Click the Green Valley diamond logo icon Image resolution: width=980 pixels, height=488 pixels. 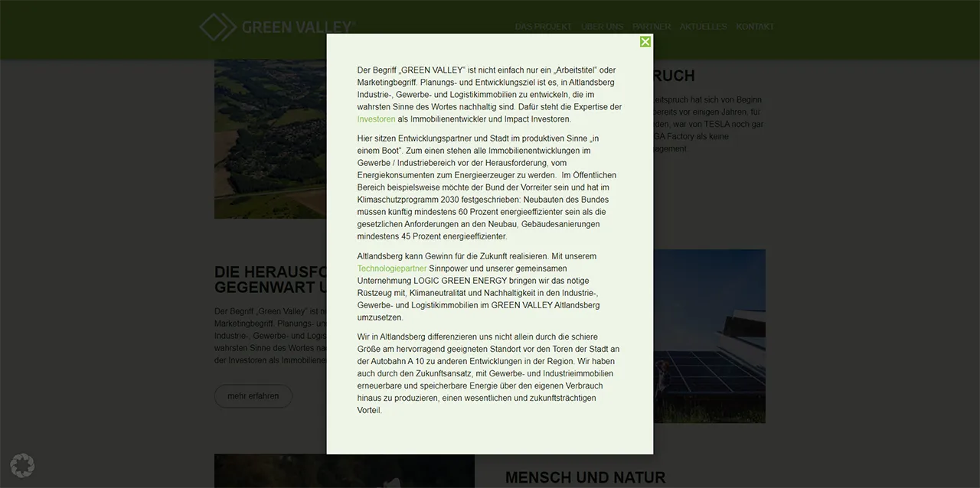[217, 27]
